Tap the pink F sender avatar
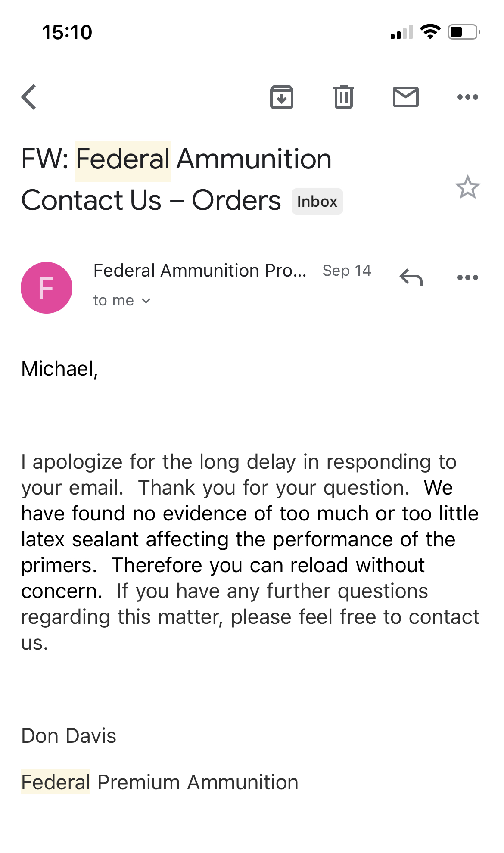 pos(47,288)
